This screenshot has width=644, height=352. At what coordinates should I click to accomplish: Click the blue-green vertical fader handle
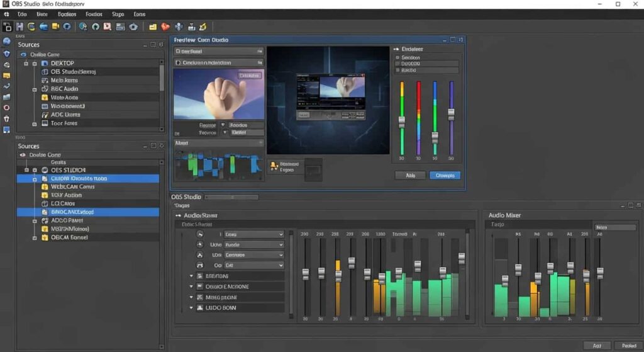[x=435, y=137]
